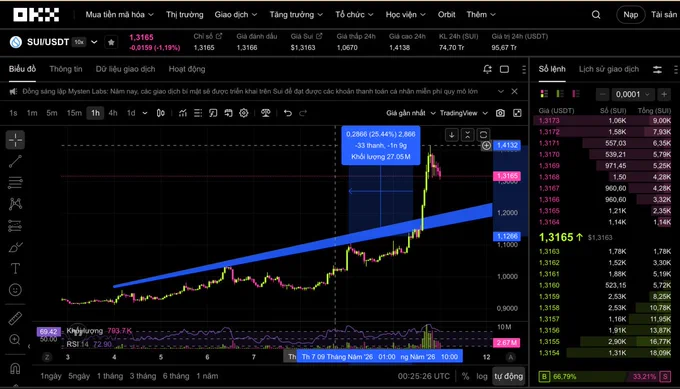
Task: Select the zoom in tool
Action: (15, 340)
